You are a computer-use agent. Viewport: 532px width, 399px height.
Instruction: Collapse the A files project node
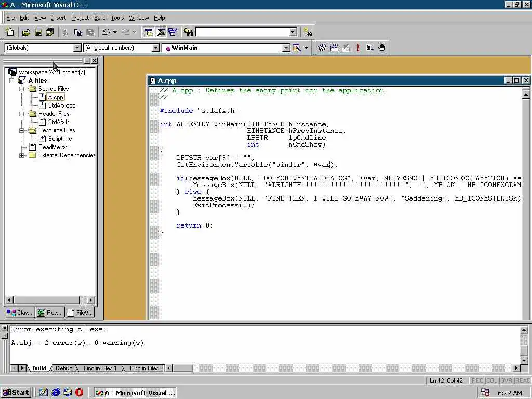(12, 81)
